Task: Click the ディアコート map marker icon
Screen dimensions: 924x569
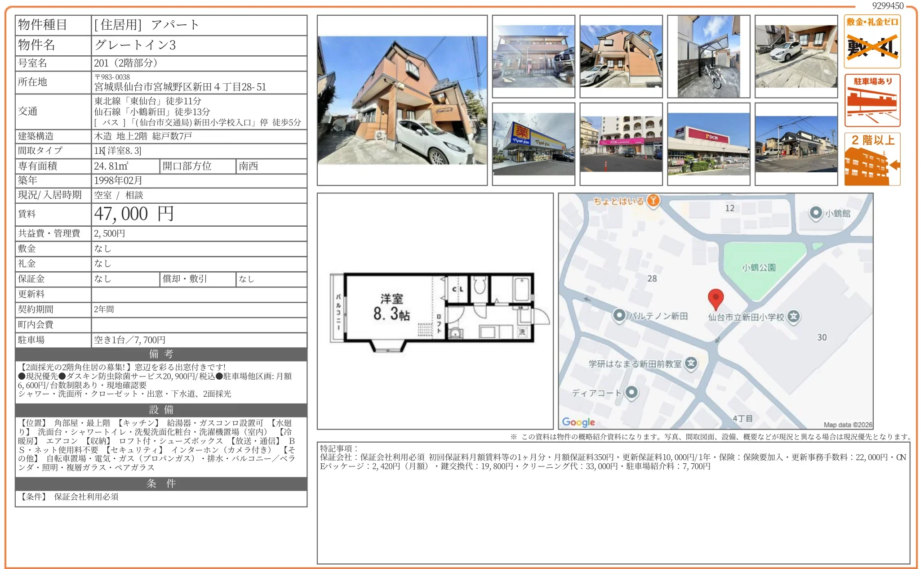Action: pos(631,392)
